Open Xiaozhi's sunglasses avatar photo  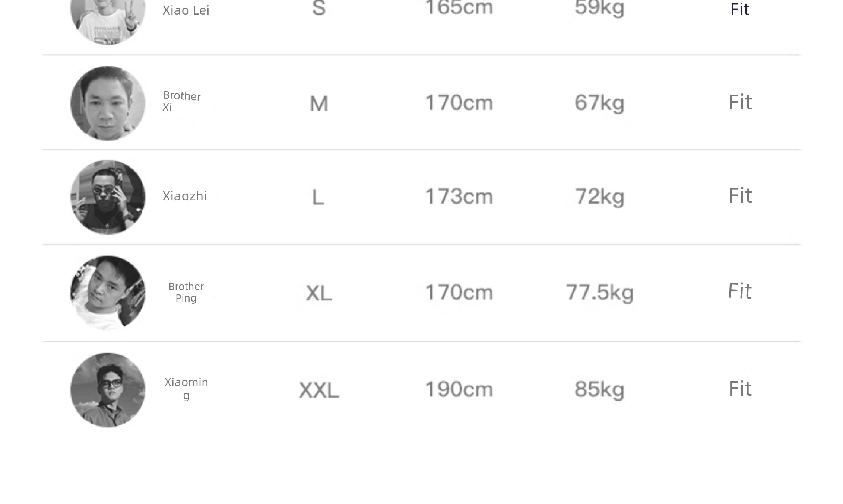tap(108, 197)
